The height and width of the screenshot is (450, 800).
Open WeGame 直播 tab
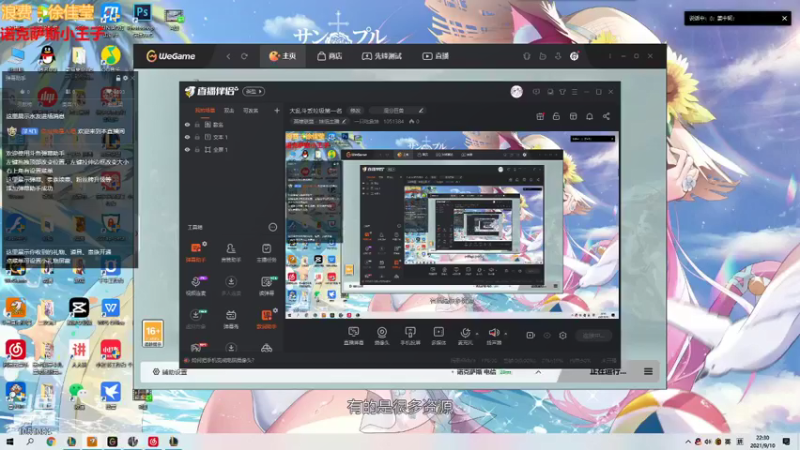pos(435,56)
